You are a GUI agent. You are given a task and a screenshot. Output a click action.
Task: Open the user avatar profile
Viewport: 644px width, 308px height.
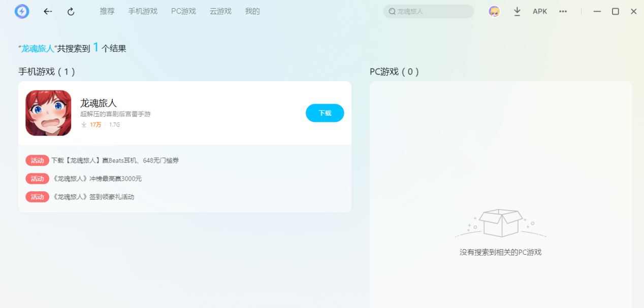click(x=494, y=11)
